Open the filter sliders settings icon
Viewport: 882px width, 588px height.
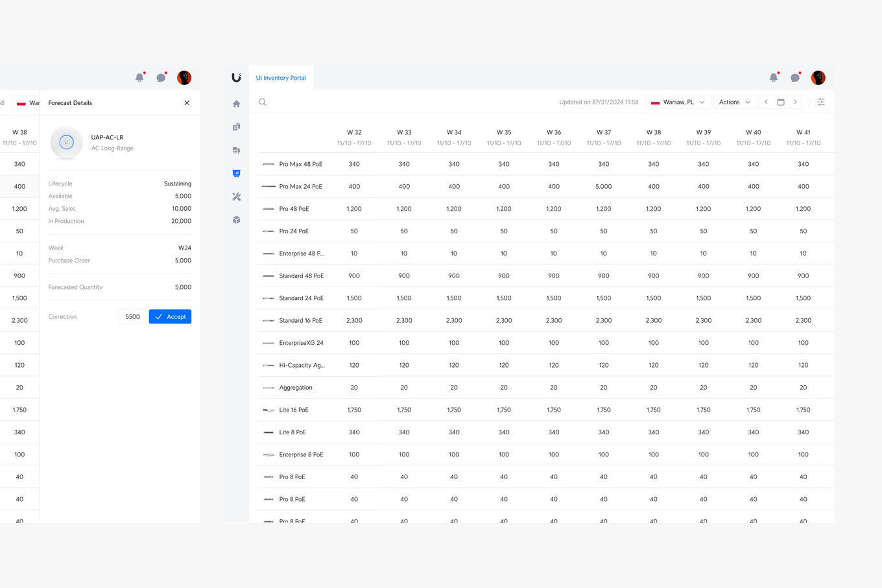821,102
